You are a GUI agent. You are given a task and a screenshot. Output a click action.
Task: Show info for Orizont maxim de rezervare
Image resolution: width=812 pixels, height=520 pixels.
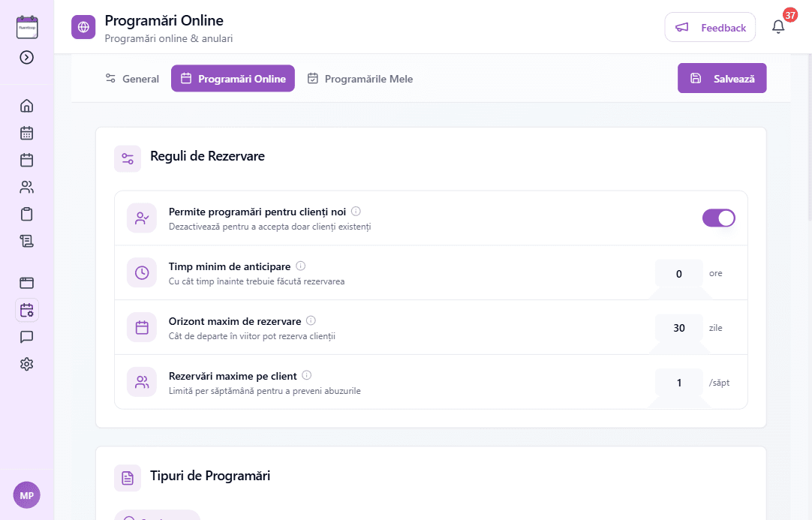point(311,320)
